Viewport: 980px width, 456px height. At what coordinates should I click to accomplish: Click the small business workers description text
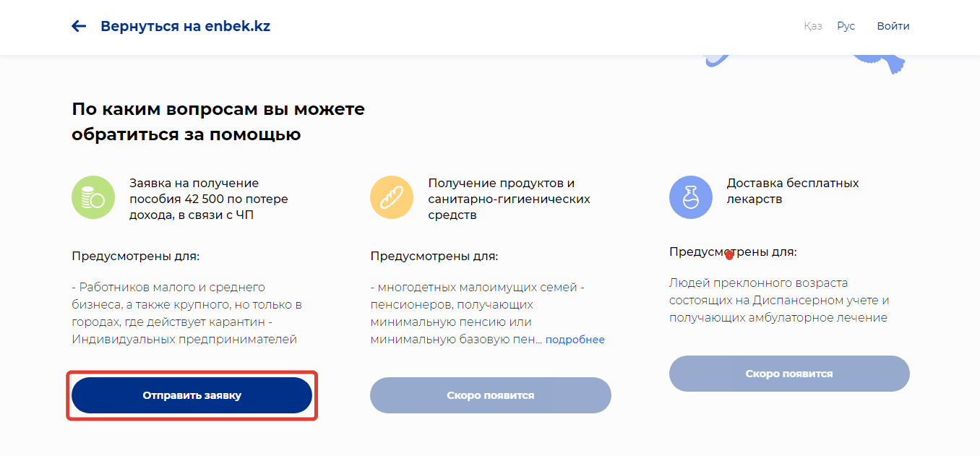(x=186, y=313)
